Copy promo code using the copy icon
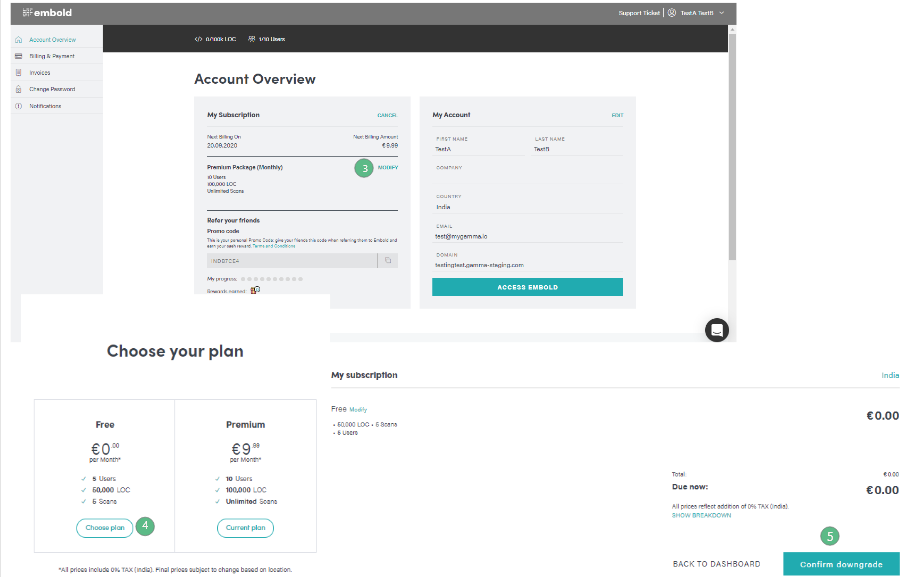 388,260
